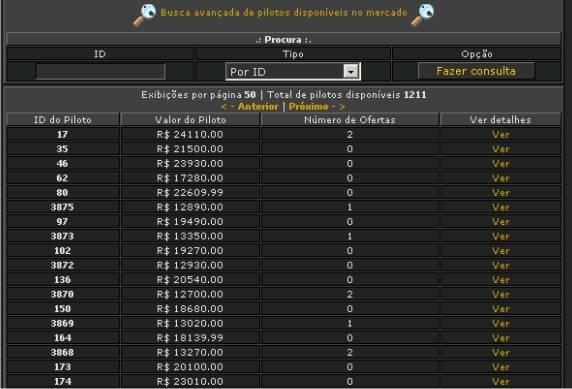Select pilot ID cell '3870'

coord(62,294)
